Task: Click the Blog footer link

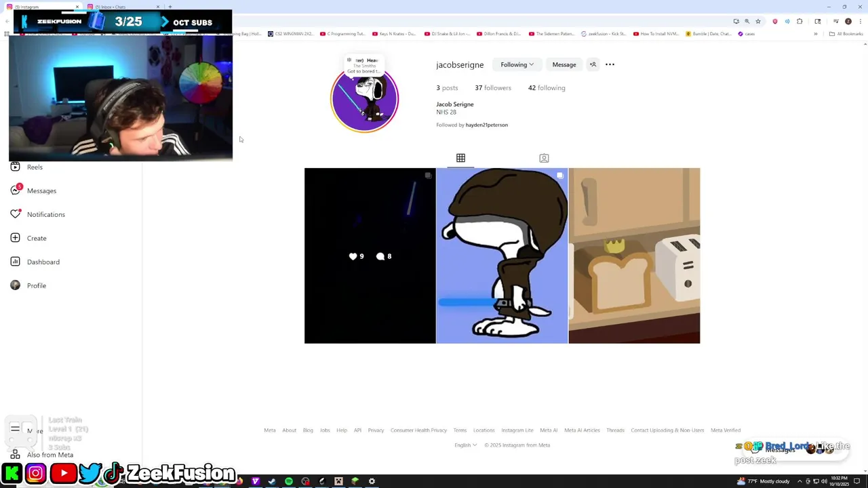Action: tap(308, 430)
